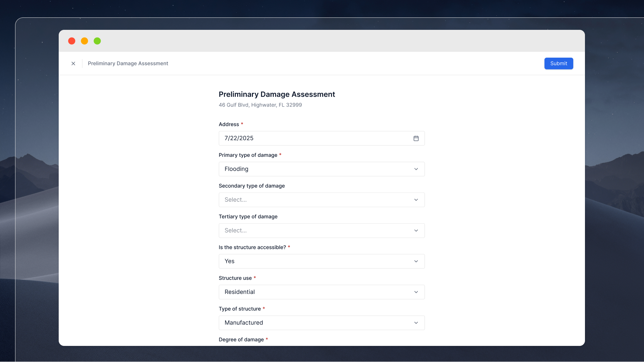This screenshot has height=362, width=644.
Task: Click the X icon to close the form
Action: [x=73, y=63]
